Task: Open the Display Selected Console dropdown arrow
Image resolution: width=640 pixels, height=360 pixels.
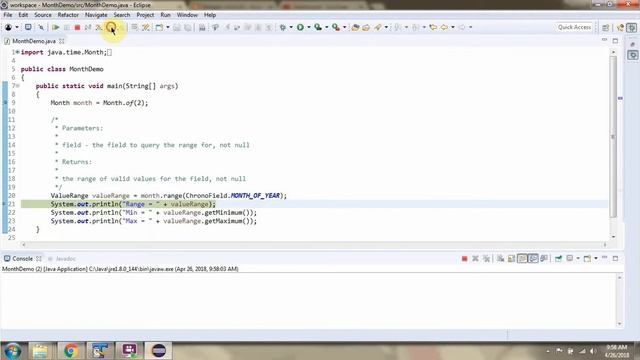Action: click(x=578, y=259)
